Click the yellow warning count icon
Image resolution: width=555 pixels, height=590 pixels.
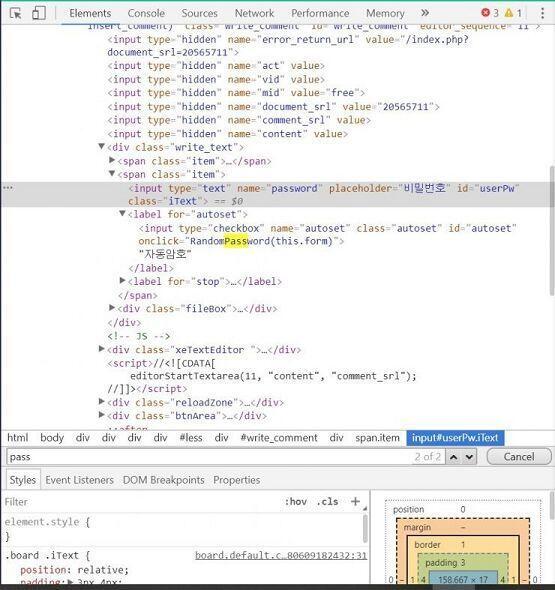pos(509,13)
